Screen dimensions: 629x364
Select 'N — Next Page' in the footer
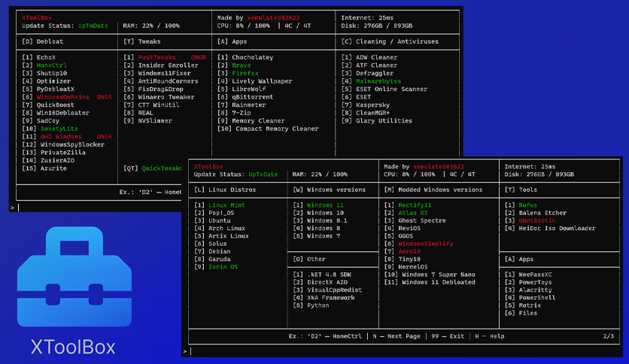pos(397,336)
